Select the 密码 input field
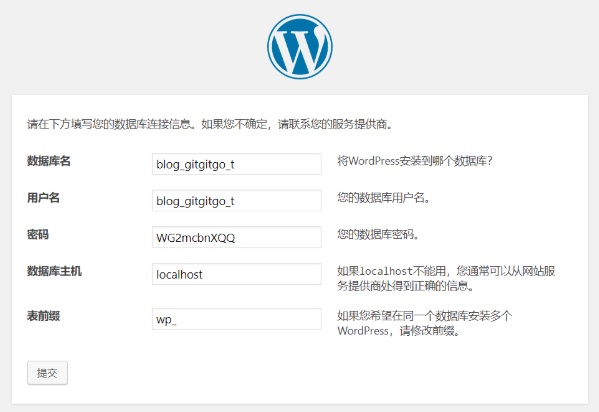Viewport: 599px width, 412px height. pyautogui.click(x=236, y=237)
